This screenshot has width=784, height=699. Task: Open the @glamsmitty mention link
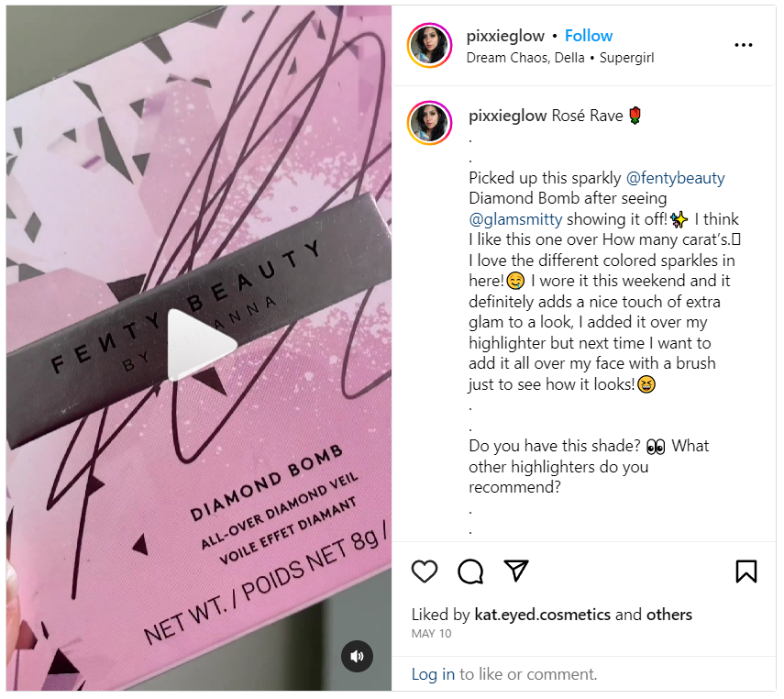(515, 219)
